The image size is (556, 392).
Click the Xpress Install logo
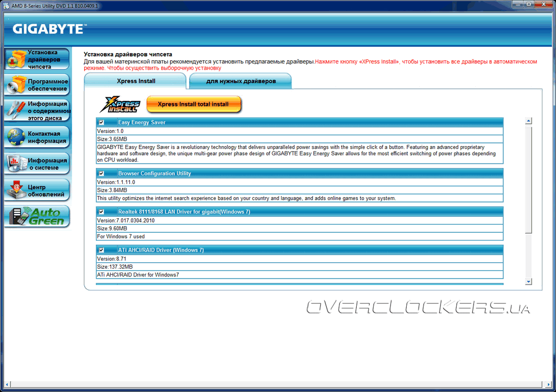coord(120,104)
